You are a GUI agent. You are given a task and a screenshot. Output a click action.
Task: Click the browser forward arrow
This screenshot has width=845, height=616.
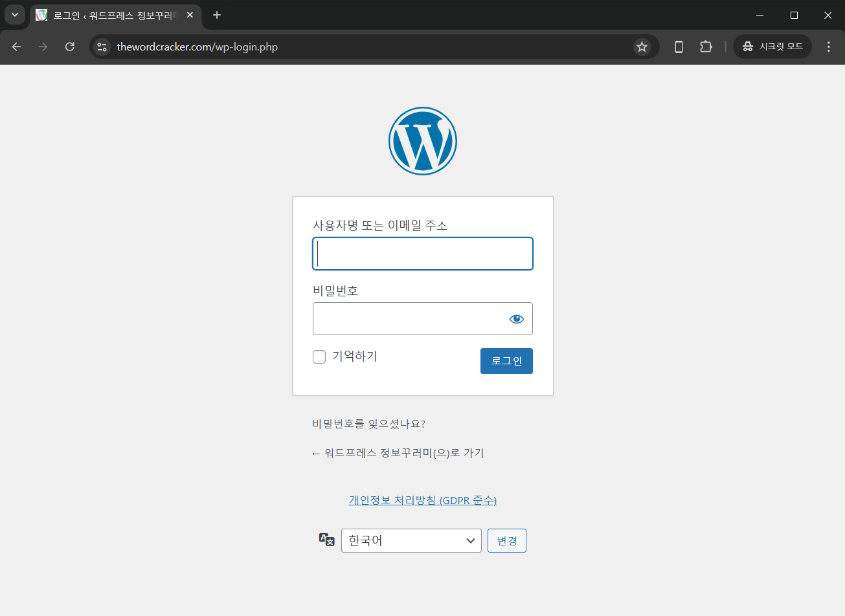click(x=43, y=47)
